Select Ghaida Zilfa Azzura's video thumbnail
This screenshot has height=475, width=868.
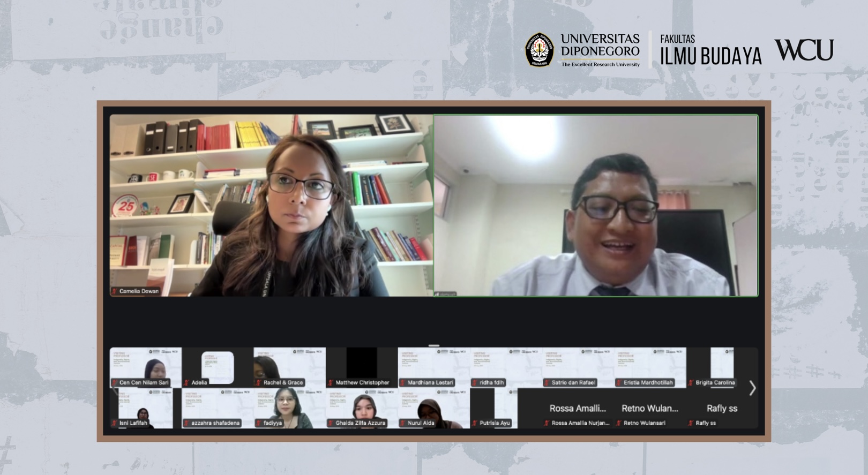pyautogui.click(x=362, y=408)
